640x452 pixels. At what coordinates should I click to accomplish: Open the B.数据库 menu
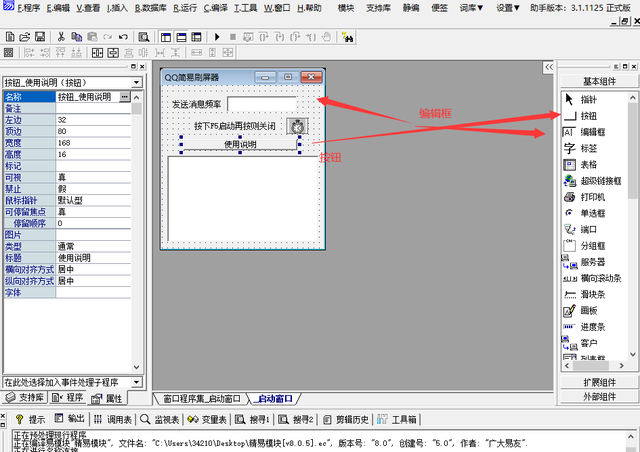150,8
